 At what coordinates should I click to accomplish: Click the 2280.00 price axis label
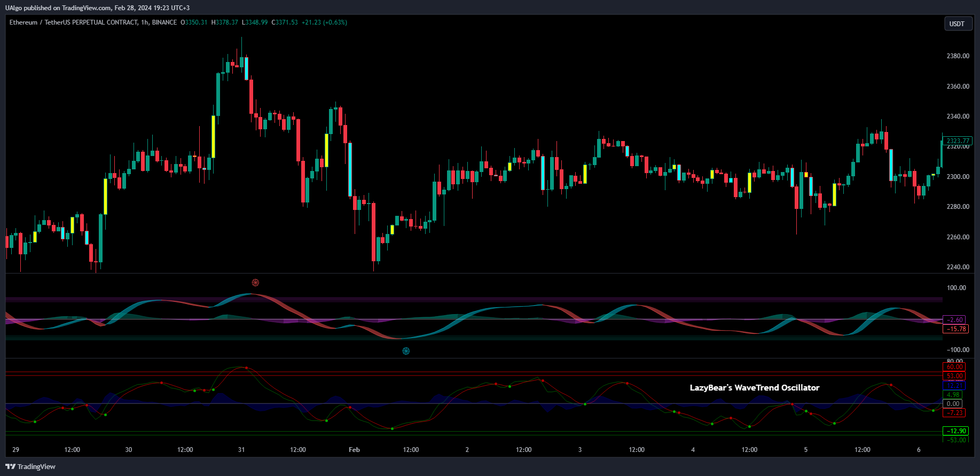958,207
